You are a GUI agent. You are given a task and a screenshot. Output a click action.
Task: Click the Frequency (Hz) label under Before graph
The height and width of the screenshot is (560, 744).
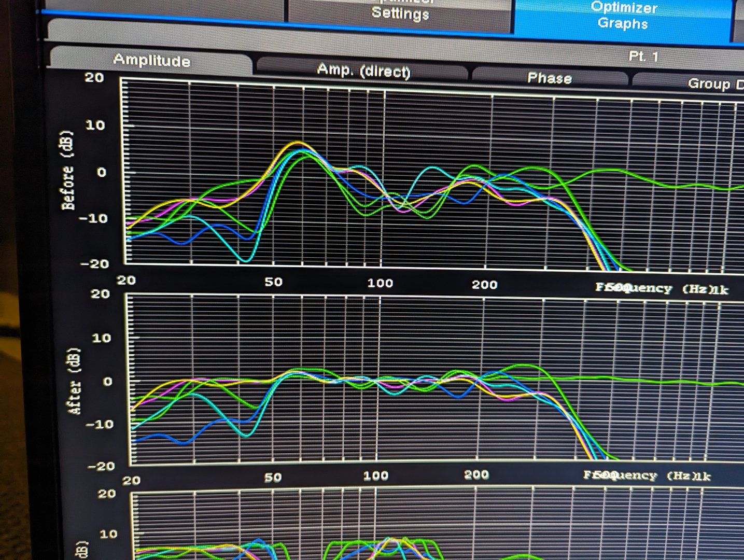(x=662, y=288)
